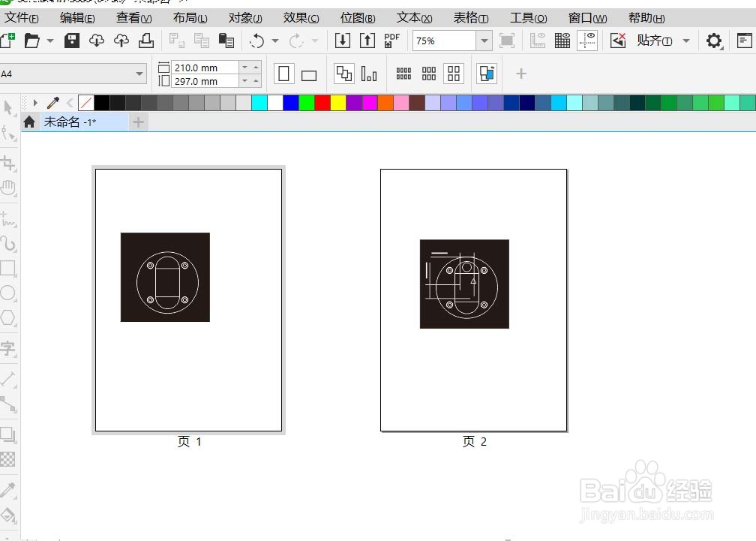Click the cloud download icon
The image size is (756, 541).
97,41
